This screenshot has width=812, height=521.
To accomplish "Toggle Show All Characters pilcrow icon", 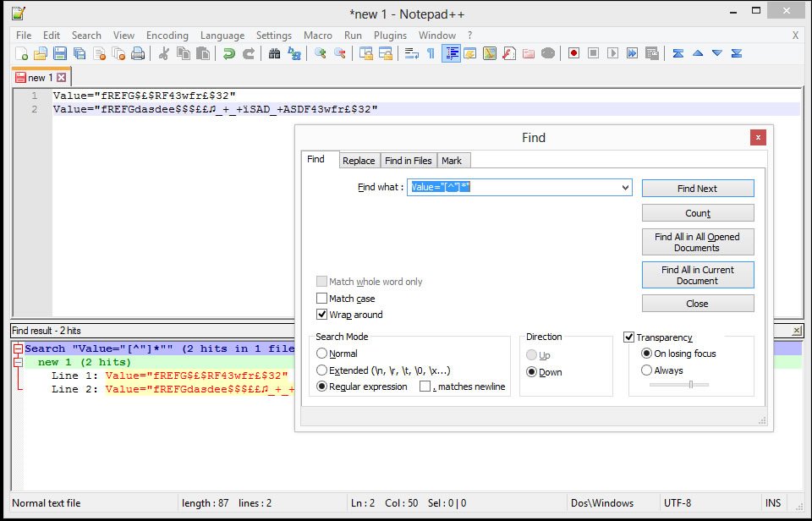I will click(x=431, y=53).
